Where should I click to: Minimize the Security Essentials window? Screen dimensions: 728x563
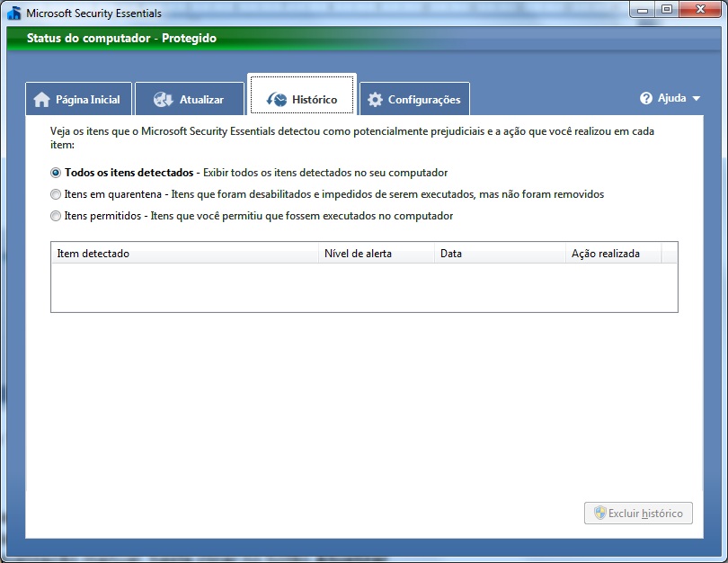point(643,9)
